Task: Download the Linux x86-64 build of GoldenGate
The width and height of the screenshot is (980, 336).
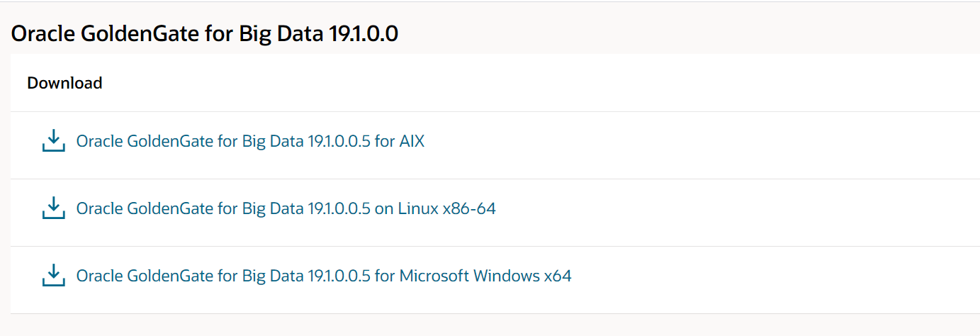Action: 286,208
